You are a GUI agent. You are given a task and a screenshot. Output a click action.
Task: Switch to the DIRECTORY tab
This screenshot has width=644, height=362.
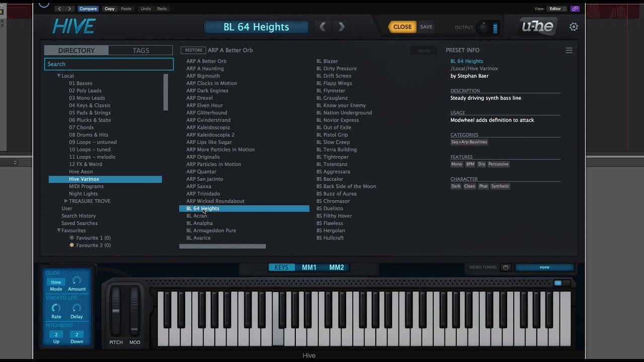(x=76, y=50)
